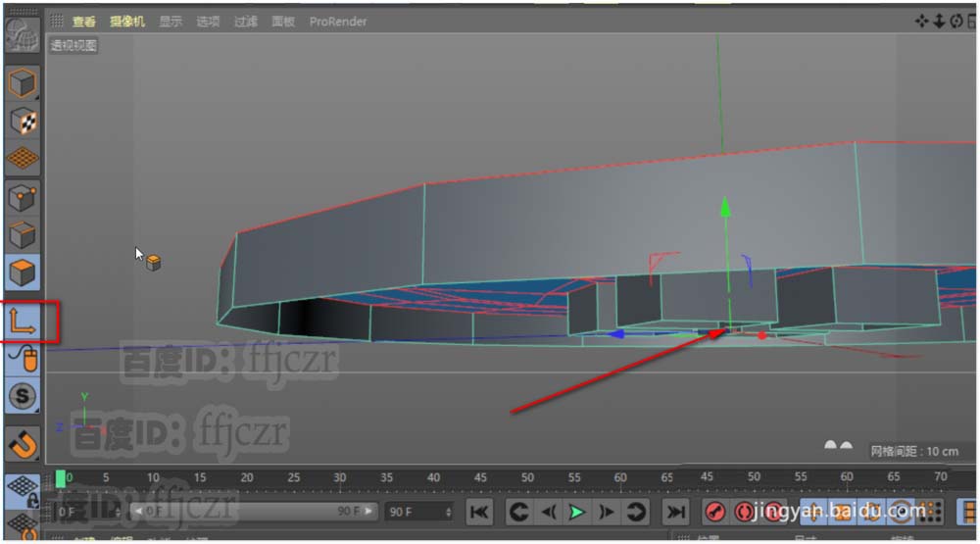The image size is (980, 544).
Task: Toggle the Tweak mouse mode icon
Action: click(22, 360)
